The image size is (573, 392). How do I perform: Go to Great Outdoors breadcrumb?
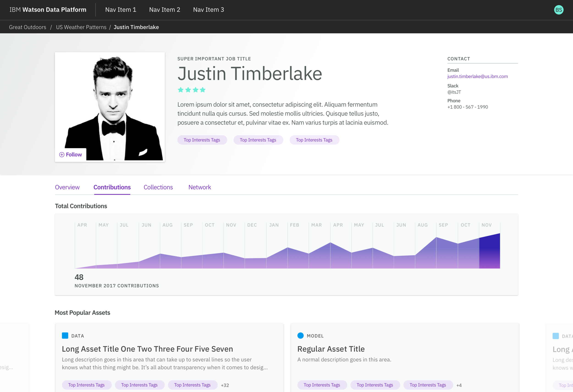pos(28,27)
